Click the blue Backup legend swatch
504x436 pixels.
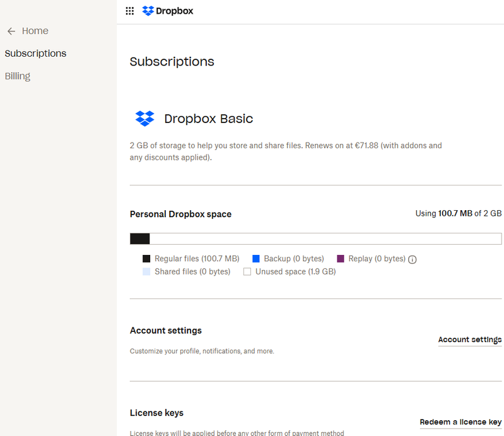click(x=256, y=259)
